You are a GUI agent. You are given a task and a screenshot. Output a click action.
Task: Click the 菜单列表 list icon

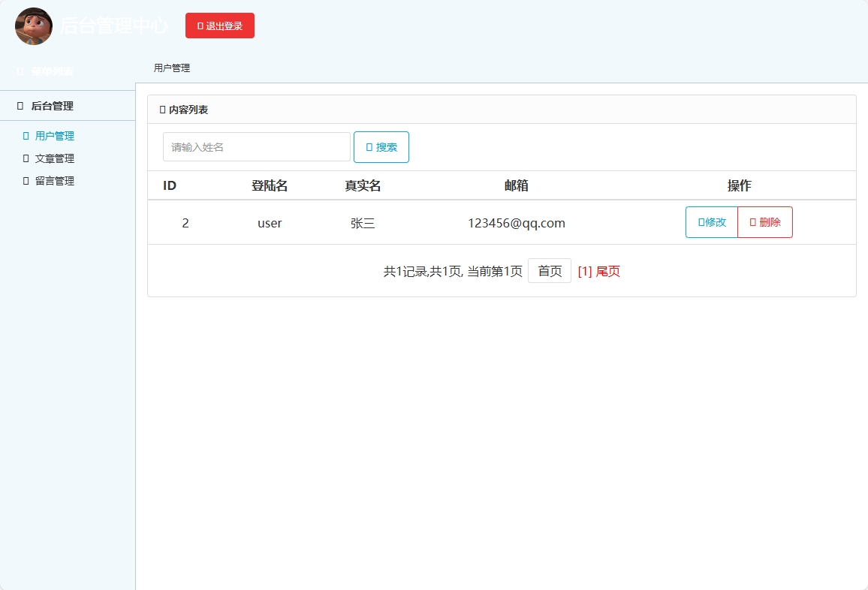(x=20, y=71)
